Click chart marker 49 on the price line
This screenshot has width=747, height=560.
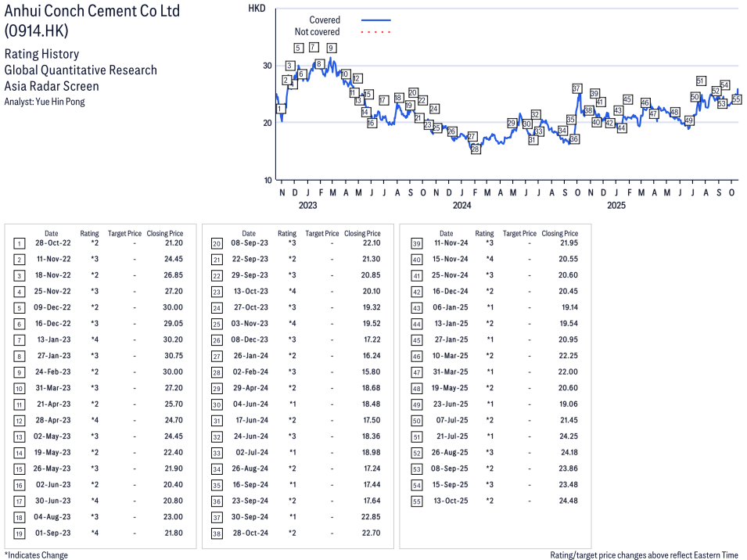pyautogui.click(x=689, y=120)
